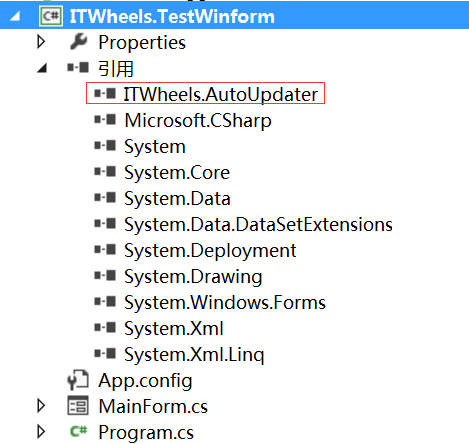
Task: Expand the Properties folder arrow
Action: pos(41,42)
